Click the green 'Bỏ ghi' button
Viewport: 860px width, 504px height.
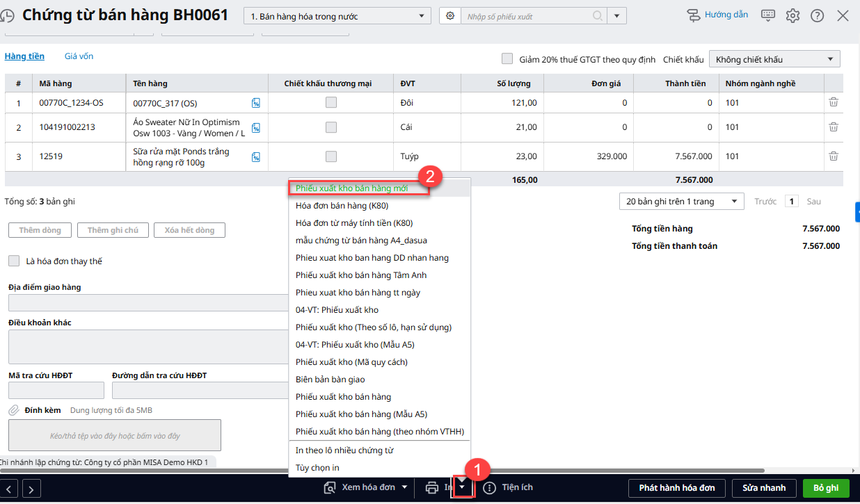coord(826,488)
